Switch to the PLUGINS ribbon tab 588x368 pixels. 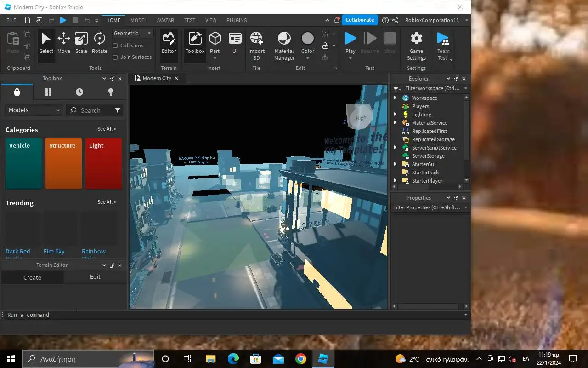pos(237,20)
